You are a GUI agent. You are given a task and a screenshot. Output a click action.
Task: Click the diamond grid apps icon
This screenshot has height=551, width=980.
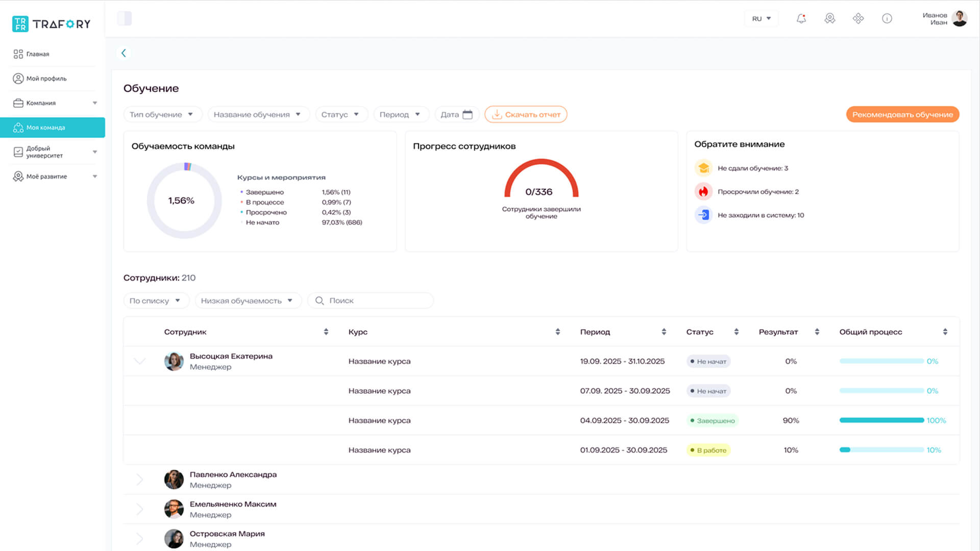(858, 19)
